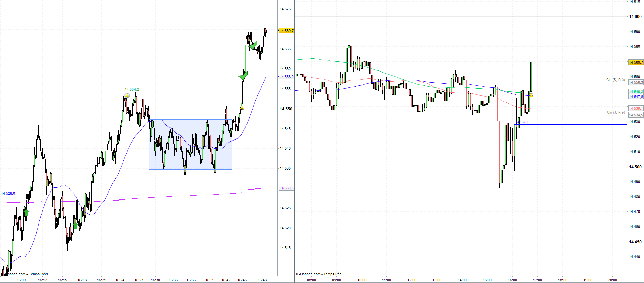Screen dimensions: 644x283
Task: Select the blue shaded rectangle drawing
Action: point(191,144)
